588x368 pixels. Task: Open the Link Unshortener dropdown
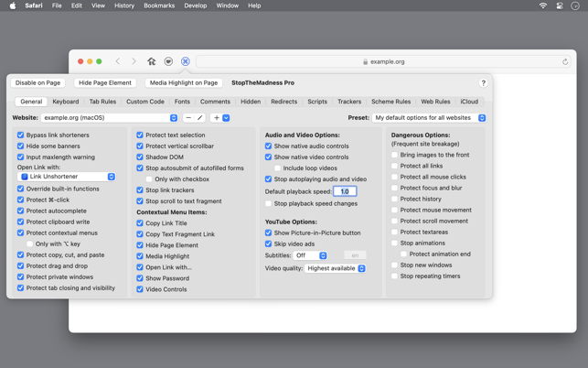click(67, 177)
